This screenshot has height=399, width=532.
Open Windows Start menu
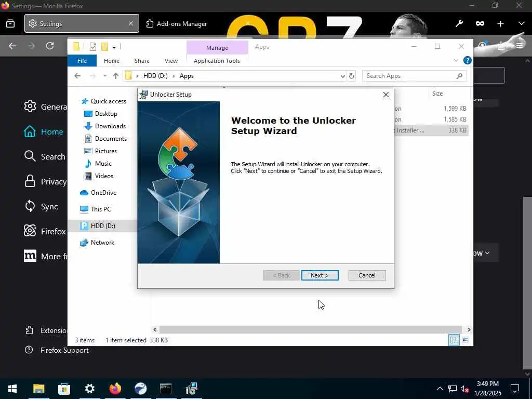coord(12,389)
